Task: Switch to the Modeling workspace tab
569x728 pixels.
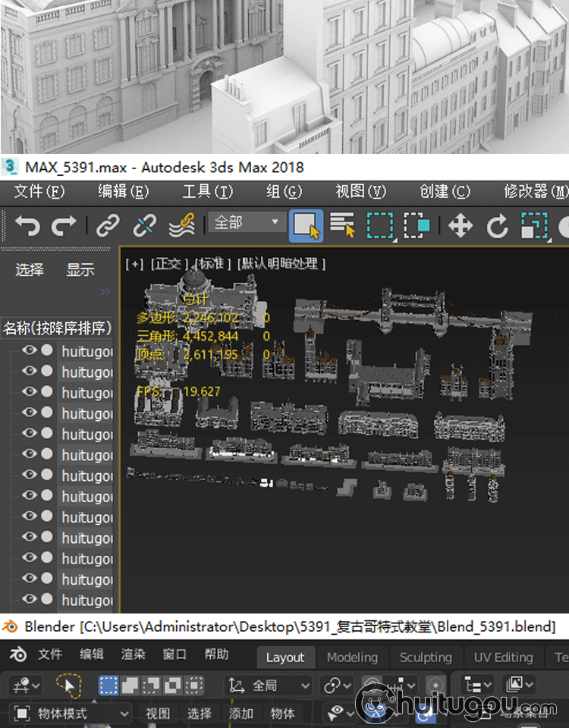Action: point(352,657)
